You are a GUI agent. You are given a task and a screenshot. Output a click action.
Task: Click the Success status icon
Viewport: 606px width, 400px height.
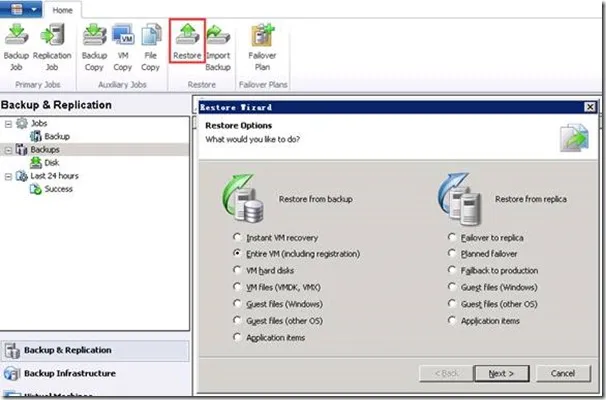coord(36,189)
